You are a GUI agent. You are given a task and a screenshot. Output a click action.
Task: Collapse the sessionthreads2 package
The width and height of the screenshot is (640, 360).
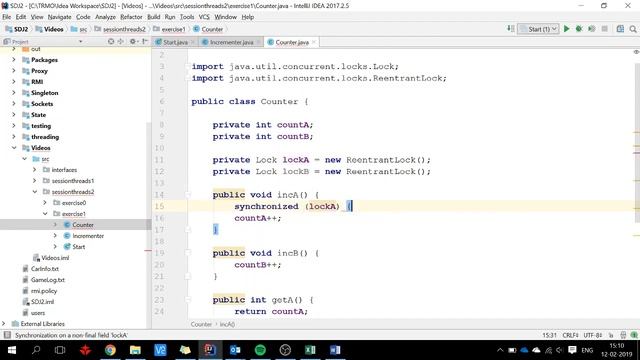click(35, 192)
